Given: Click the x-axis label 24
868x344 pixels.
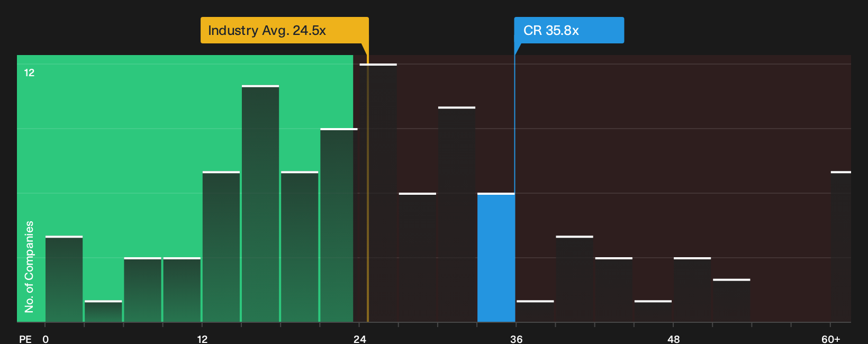Looking at the screenshot, I should [359, 339].
